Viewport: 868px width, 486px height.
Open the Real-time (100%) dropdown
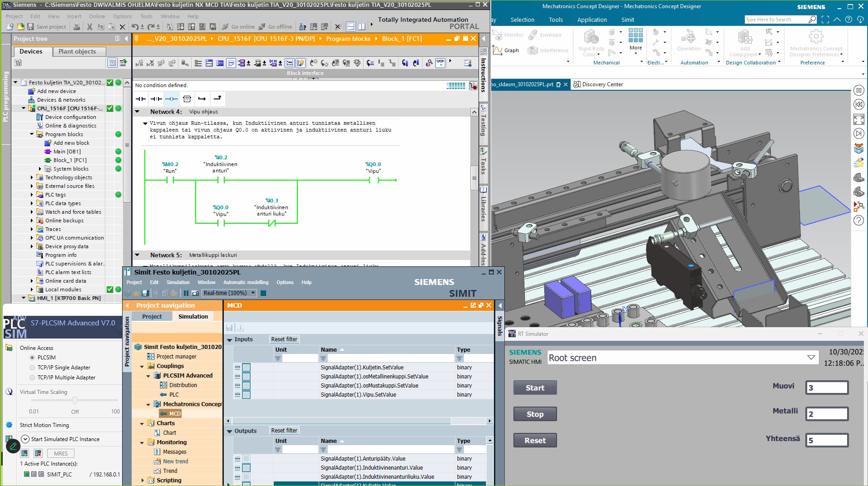[x=253, y=293]
